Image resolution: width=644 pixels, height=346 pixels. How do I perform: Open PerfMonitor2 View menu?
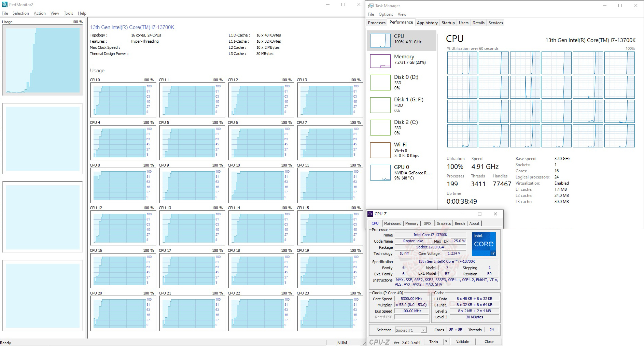click(x=55, y=13)
